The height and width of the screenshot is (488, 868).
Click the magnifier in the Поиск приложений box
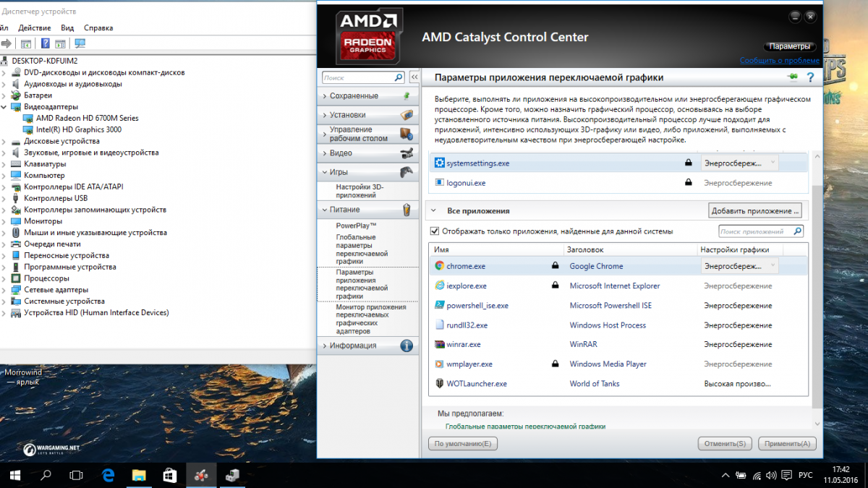pyautogui.click(x=797, y=231)
